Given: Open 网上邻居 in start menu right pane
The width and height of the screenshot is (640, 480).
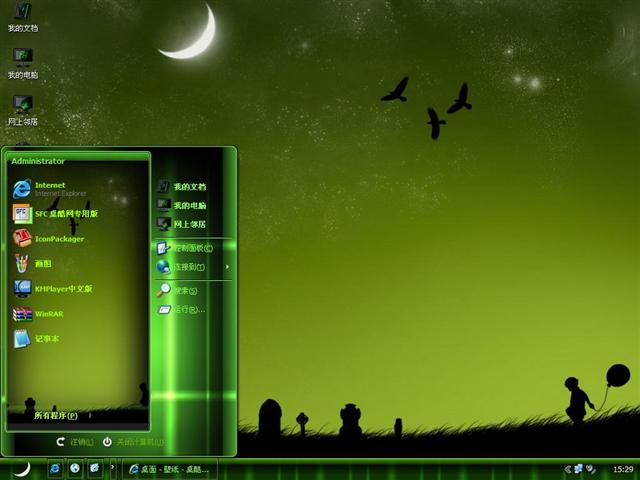Looking at the screenshot, I should (x=182, y=224).
